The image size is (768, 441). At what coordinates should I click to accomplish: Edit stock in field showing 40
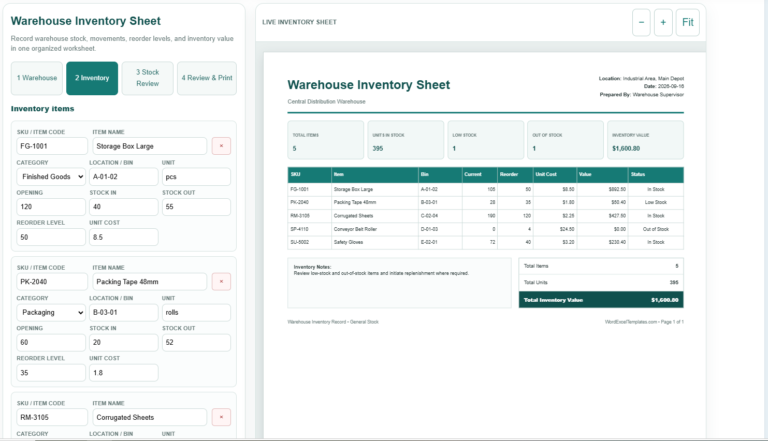pyautogui.click(x=123, y=207)
